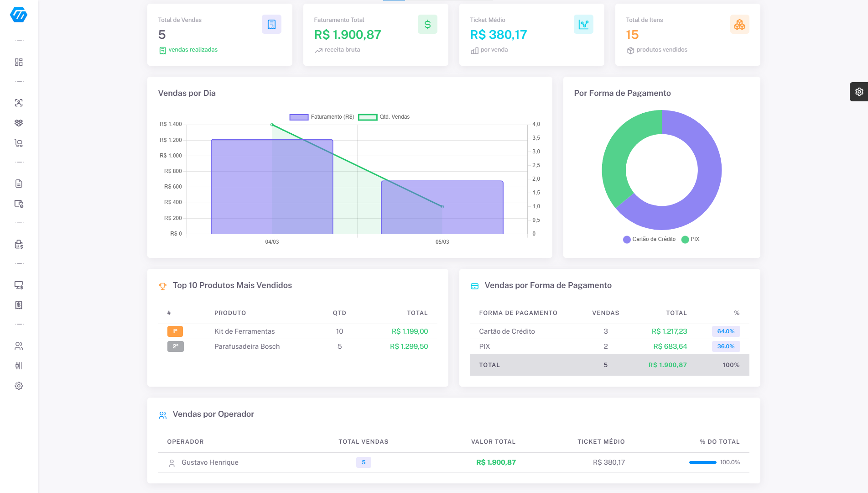
Task: Open the users sidebar icon
Action: tap(19, 346)
